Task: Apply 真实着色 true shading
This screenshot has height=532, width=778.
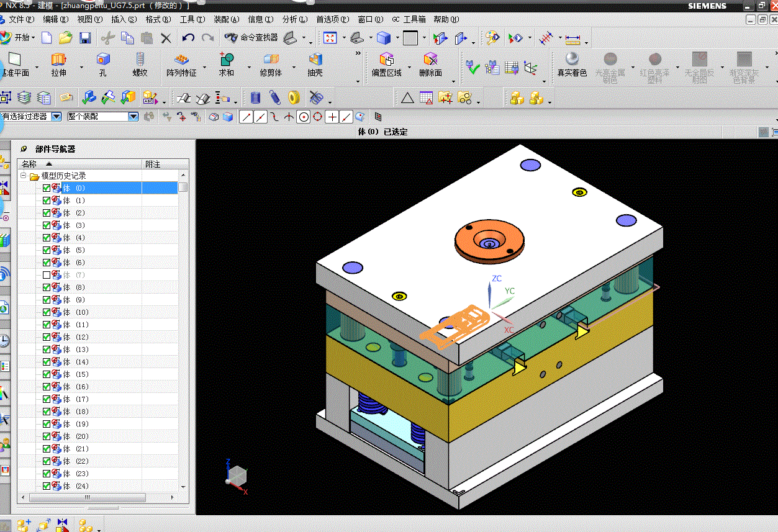Action: pyautogui.click(x=572, y=65)
